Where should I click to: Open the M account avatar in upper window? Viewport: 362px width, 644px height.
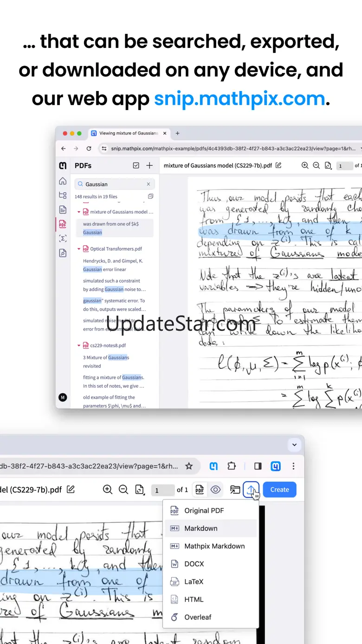(63, 397)
